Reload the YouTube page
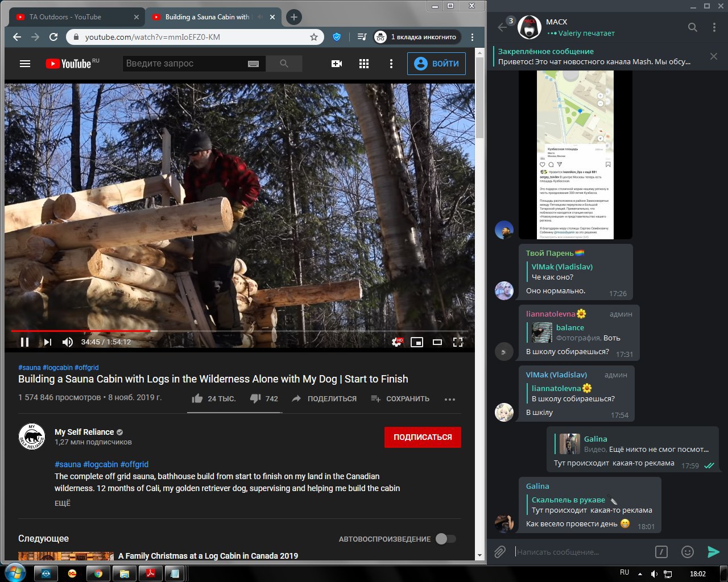 pos(53,37)
